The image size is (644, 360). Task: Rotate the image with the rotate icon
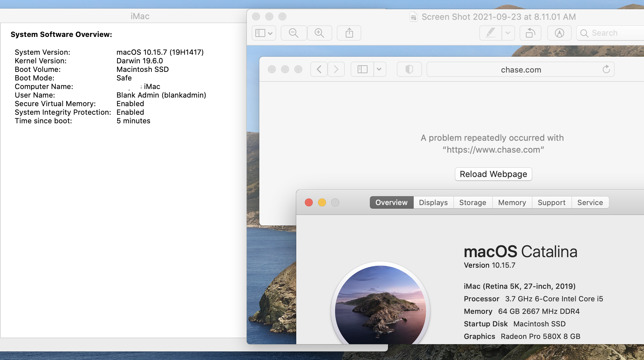(530, 33)
